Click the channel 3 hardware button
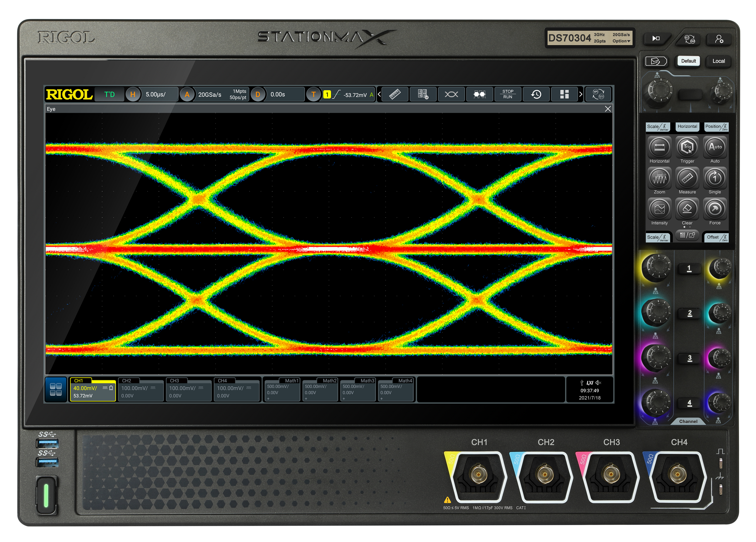This screenshot has width=756, height=542. [689, 358]
